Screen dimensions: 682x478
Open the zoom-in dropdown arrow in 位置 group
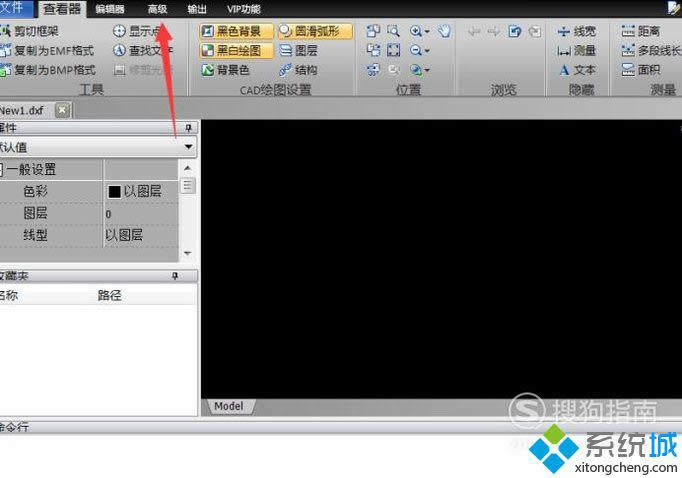[x=427, y=32]
